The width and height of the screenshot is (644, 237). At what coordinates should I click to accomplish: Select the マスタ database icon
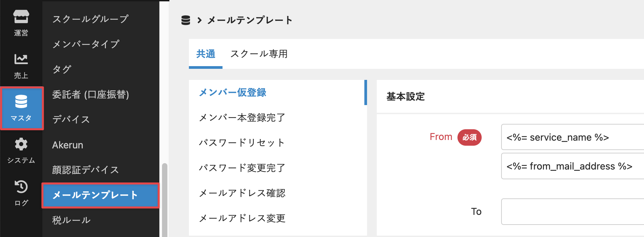pyautogui.click(x=21, y=102)
